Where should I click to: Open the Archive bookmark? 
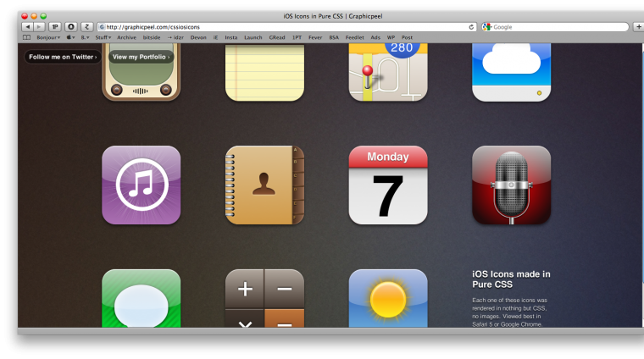(126, 37)
